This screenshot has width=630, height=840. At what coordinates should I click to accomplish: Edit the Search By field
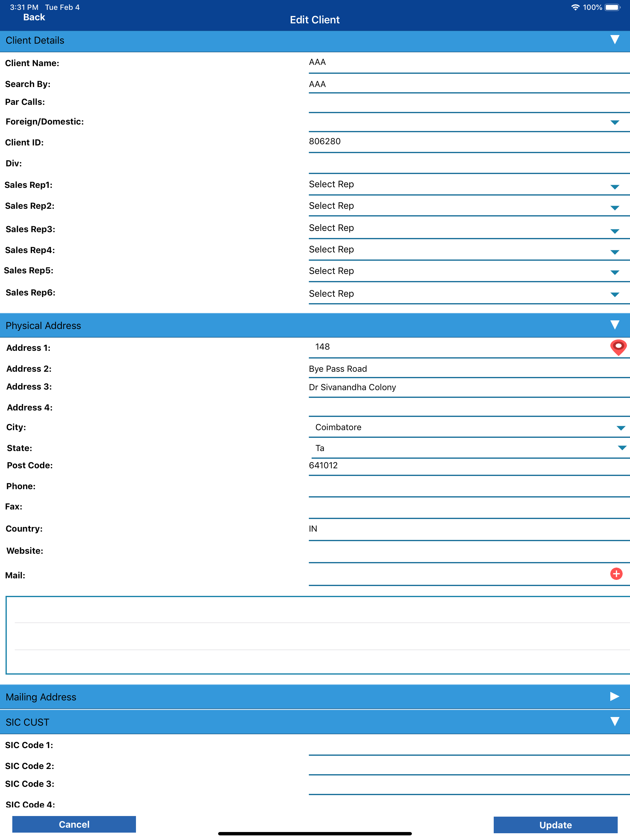click(x=469, y=84)
